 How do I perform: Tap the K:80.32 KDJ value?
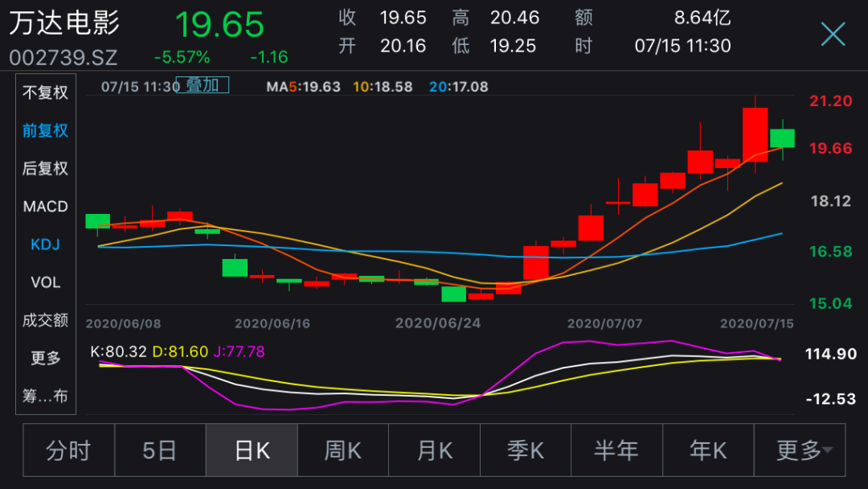click(118, 351)
